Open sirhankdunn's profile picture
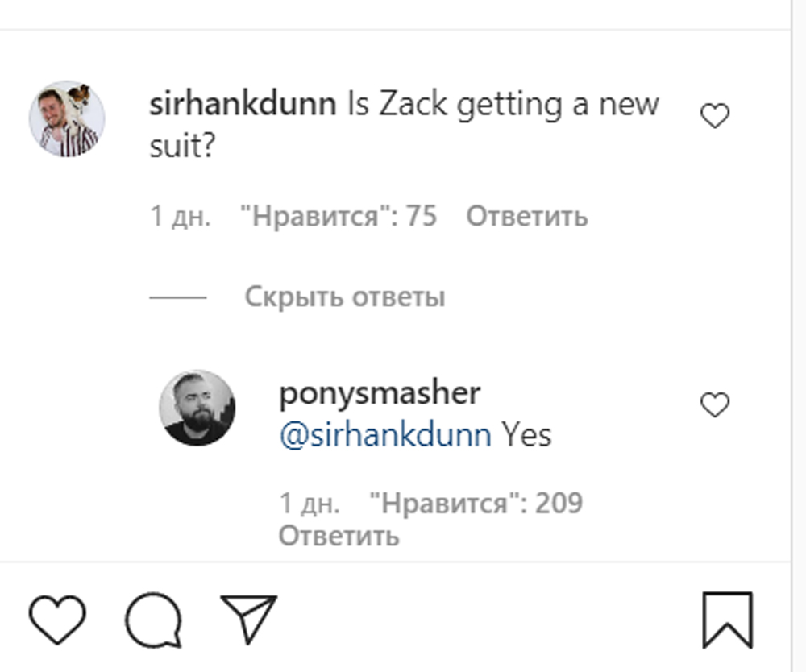 coord(67,118)
